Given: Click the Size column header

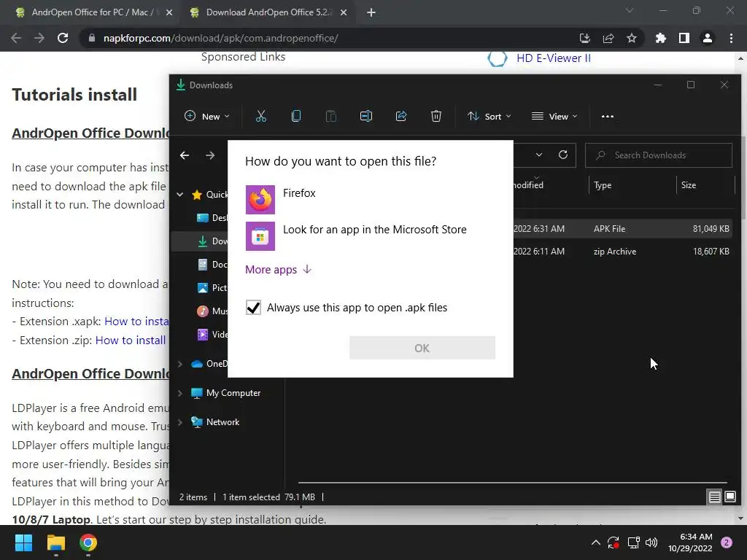Looking at the screenshot, I should (705, 184).
